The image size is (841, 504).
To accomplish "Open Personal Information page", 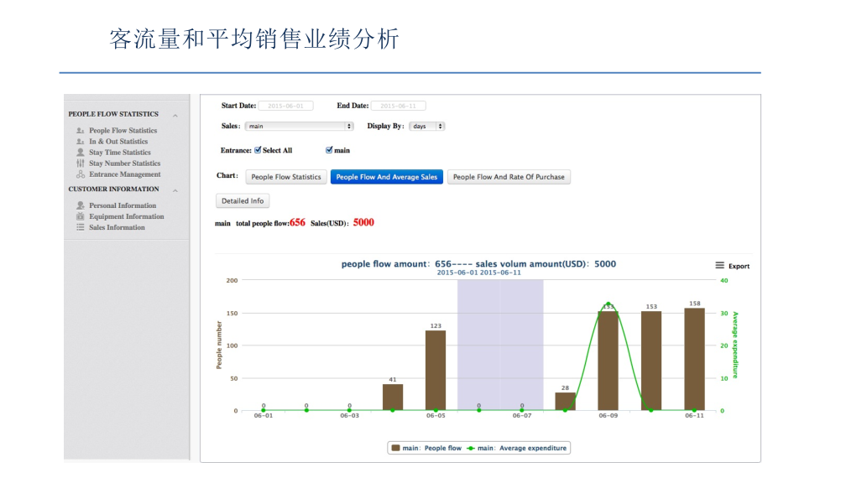I will click(123, 205).
